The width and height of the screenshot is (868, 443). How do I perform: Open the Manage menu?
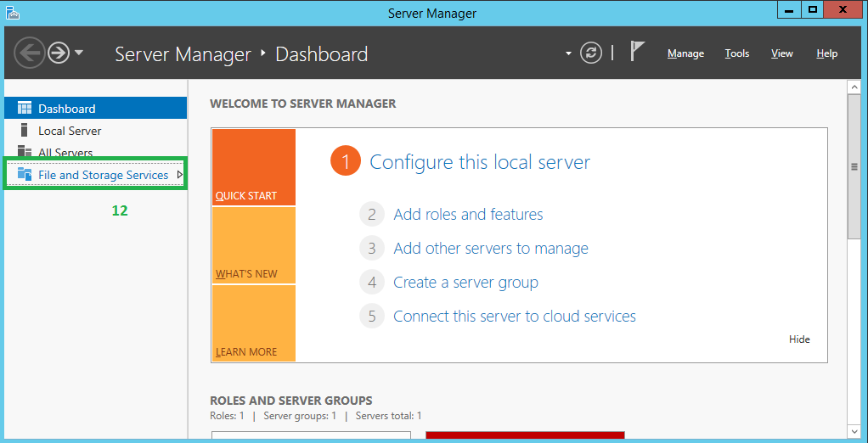point(685,53)
